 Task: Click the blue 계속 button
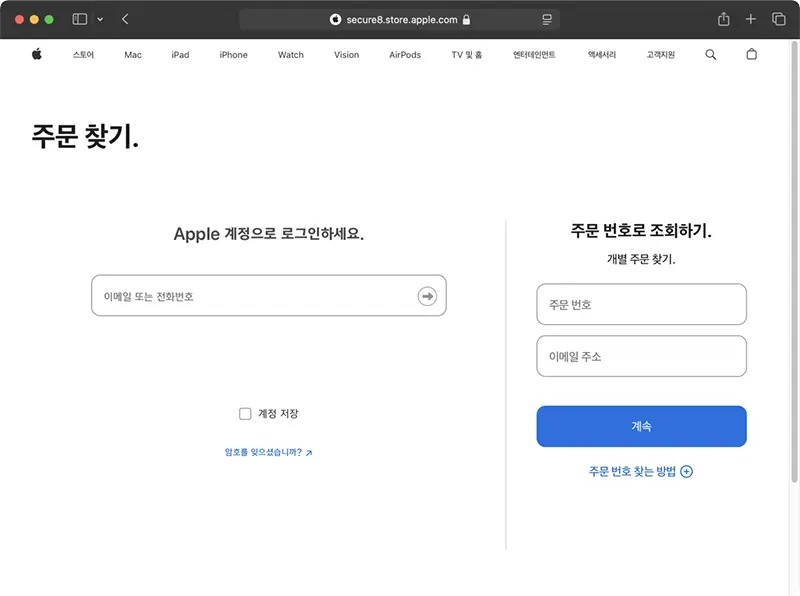click(641, 425)
